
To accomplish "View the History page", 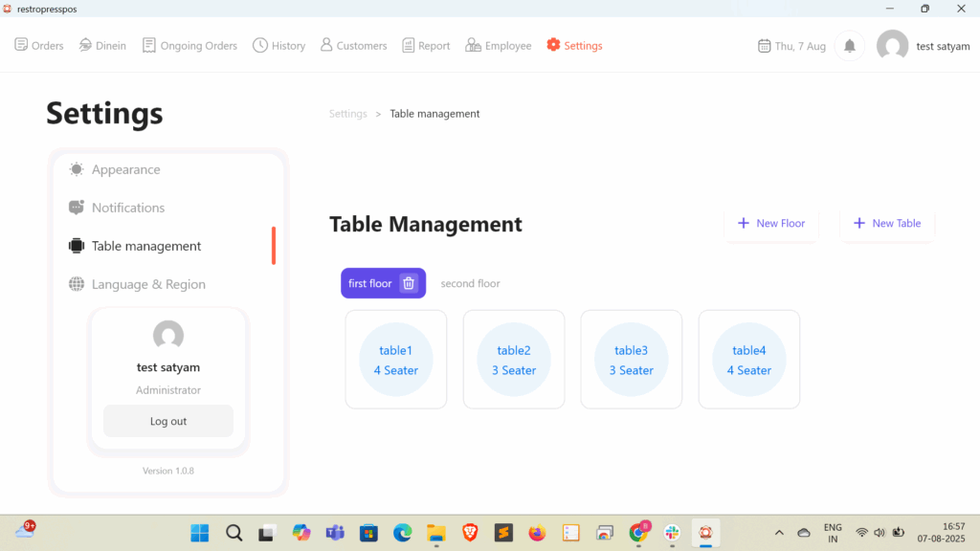I will [278, 46].
